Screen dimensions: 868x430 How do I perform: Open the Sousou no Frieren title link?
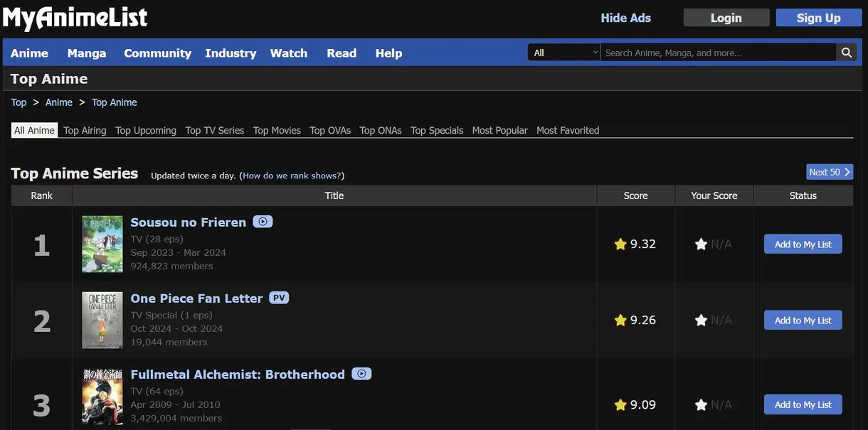(x=189, y=222)
